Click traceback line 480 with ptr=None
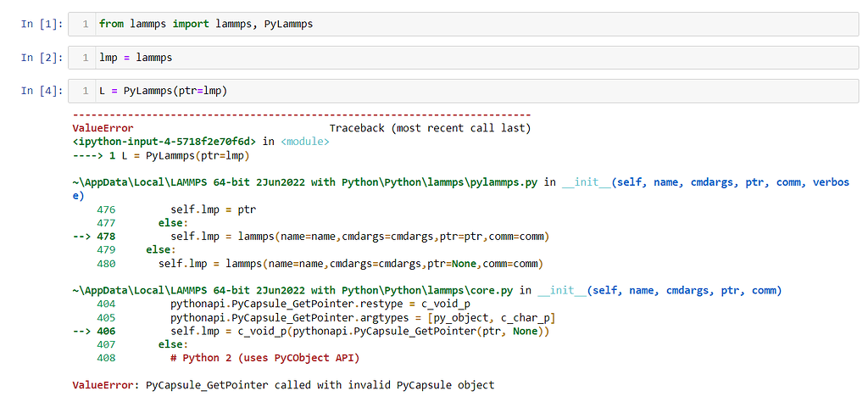This screenshot has height=402, width=868. [x=320, y=264]
